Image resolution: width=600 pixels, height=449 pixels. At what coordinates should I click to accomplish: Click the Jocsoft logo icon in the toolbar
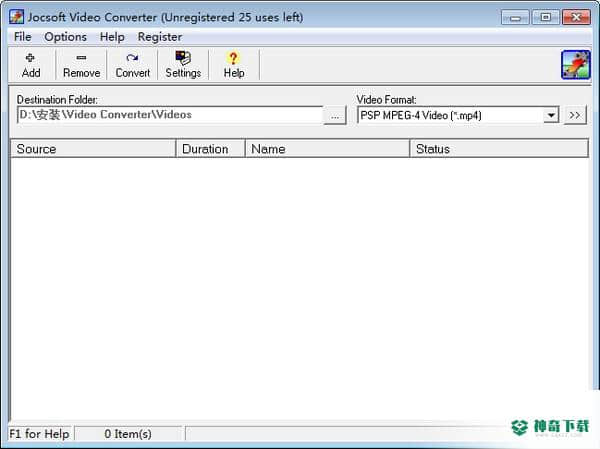coord(576,65)
